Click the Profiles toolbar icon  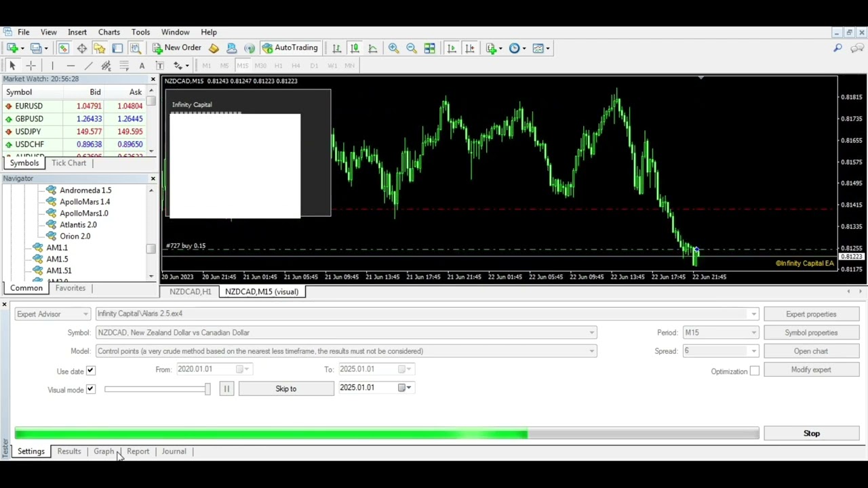pyautogui.click(x=36, y=48)
